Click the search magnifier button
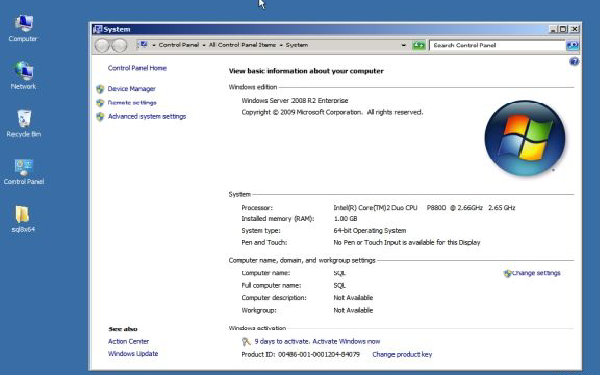Image resolution: width=600 pixels, height=375 pixels. [572, 45]
